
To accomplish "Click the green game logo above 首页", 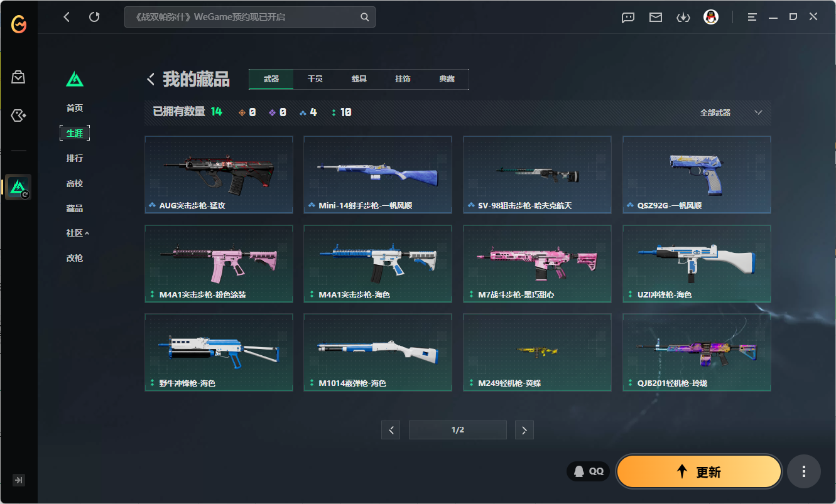I will click(75, 80).
